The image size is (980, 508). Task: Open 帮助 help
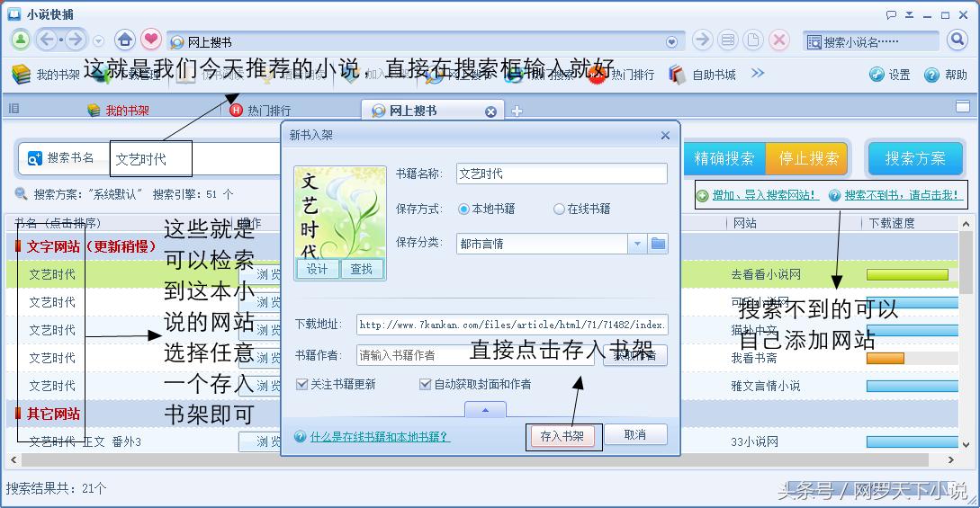pyautogui.click(x=946, y=75)
